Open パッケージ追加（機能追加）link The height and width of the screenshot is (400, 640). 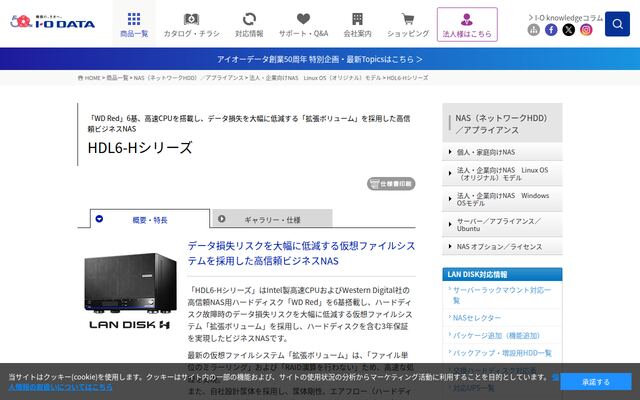point(496,335)
